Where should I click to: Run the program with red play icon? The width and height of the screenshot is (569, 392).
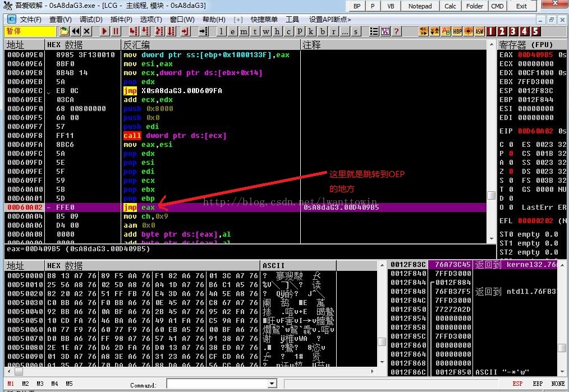[x=104, y=31]
